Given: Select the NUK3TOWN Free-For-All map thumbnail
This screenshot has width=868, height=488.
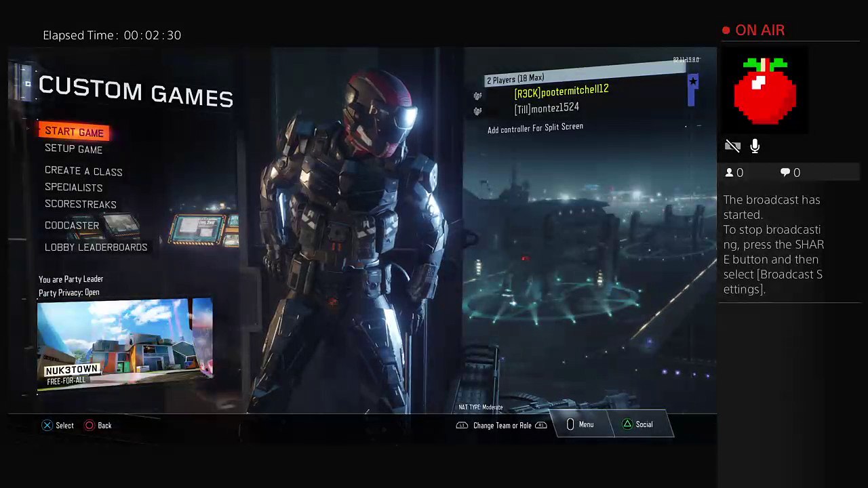Looking at the screenshot, I should coord(125,344).
